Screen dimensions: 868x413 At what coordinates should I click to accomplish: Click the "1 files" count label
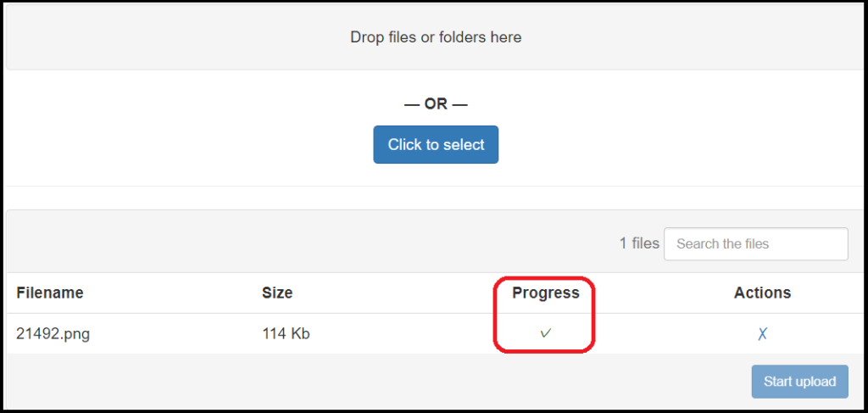(639, 244)
